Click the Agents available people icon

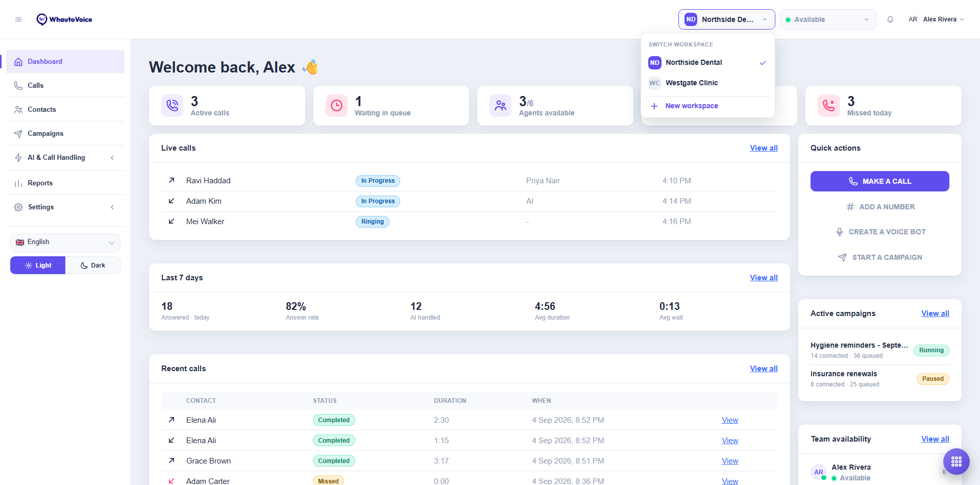click(x=501, y=106)
